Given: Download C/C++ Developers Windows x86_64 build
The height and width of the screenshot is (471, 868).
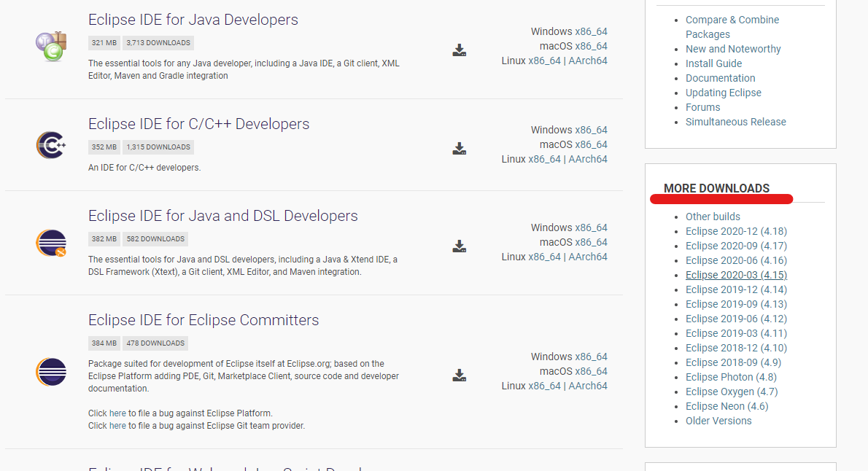Looking at the screenshot, I should pos(592,130).
